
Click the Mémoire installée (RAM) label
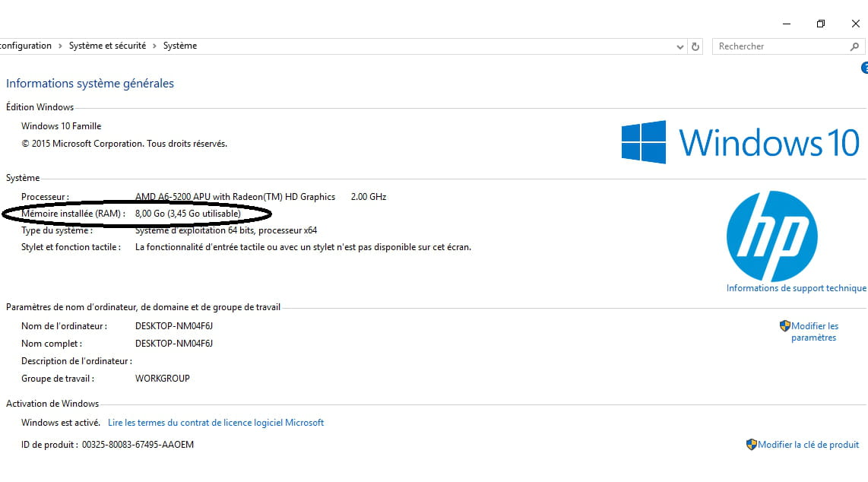[x=73, y=213]
